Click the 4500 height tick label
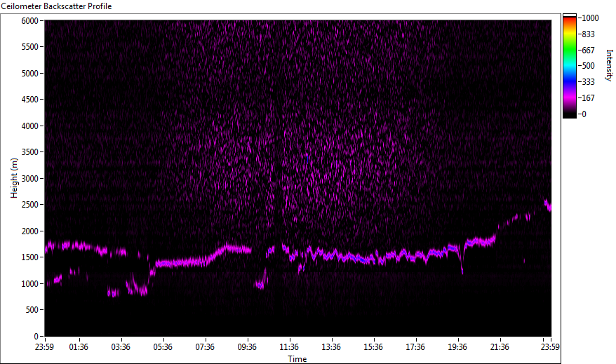 (30, 100)
